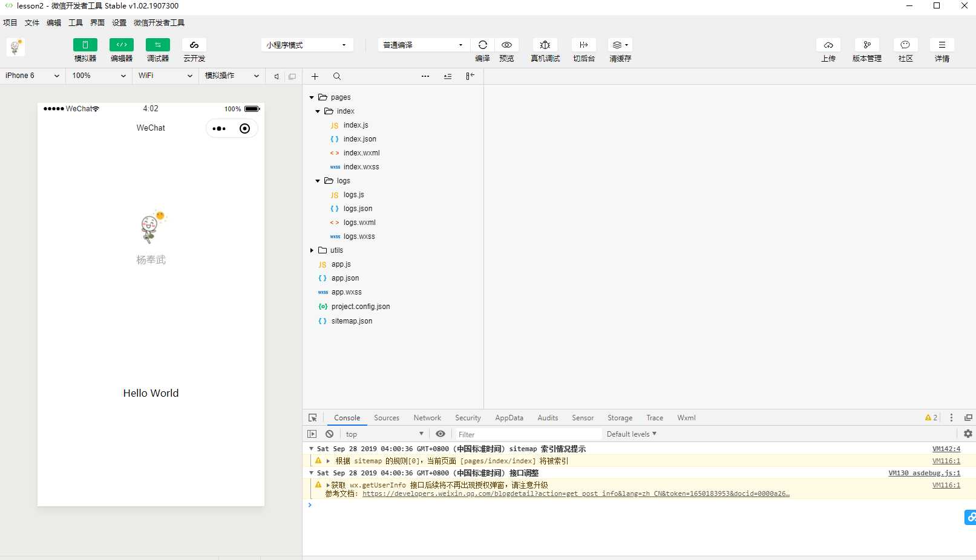
Task: Switch to the AppData tab
Action: (509, 418)
